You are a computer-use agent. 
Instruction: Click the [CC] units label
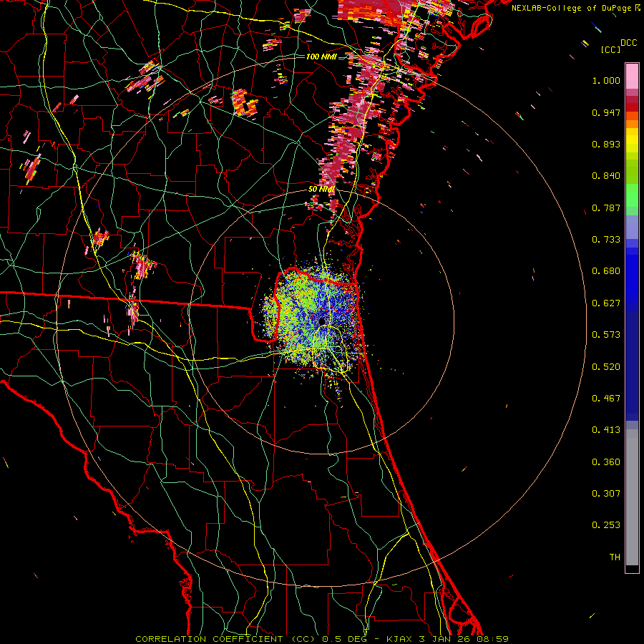pyautogui.click(x=611, y=49)
